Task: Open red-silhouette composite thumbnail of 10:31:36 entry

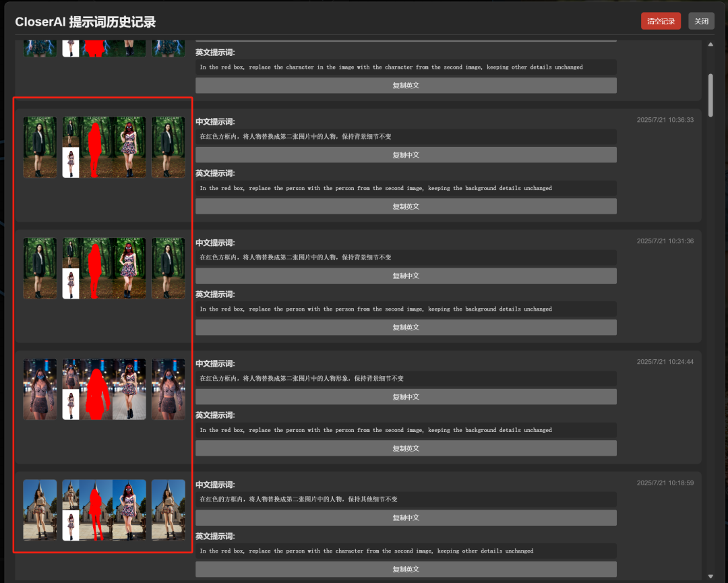Action: pyautogui.click(x=104, y=268)
